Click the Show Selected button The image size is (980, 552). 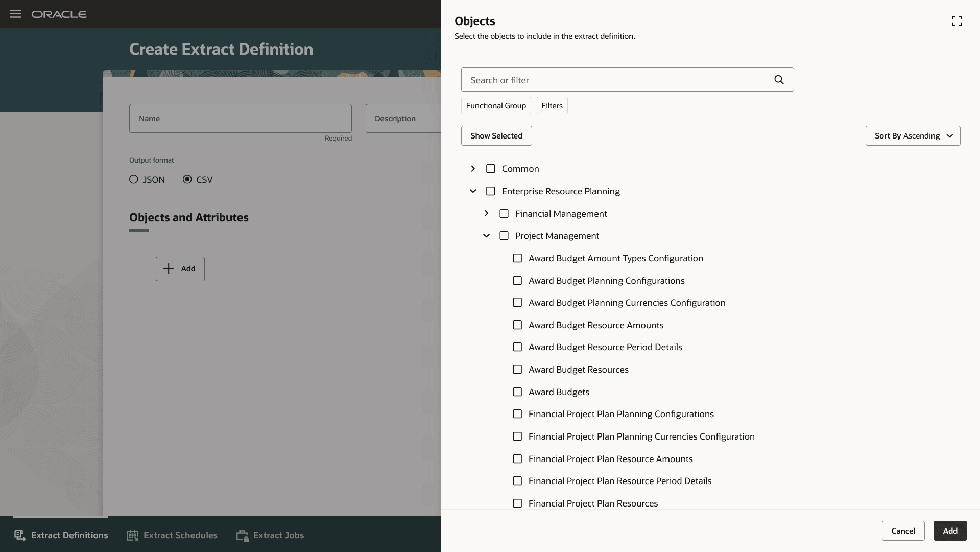tap(496, 135)
